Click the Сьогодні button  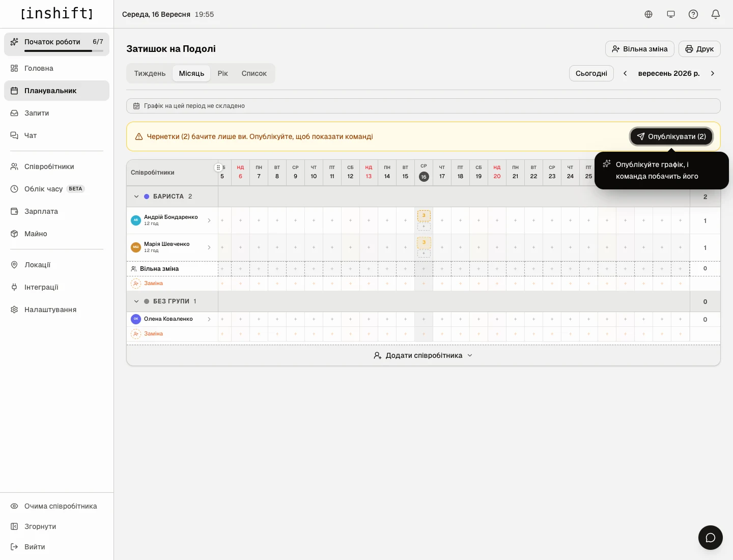(591, 73)
